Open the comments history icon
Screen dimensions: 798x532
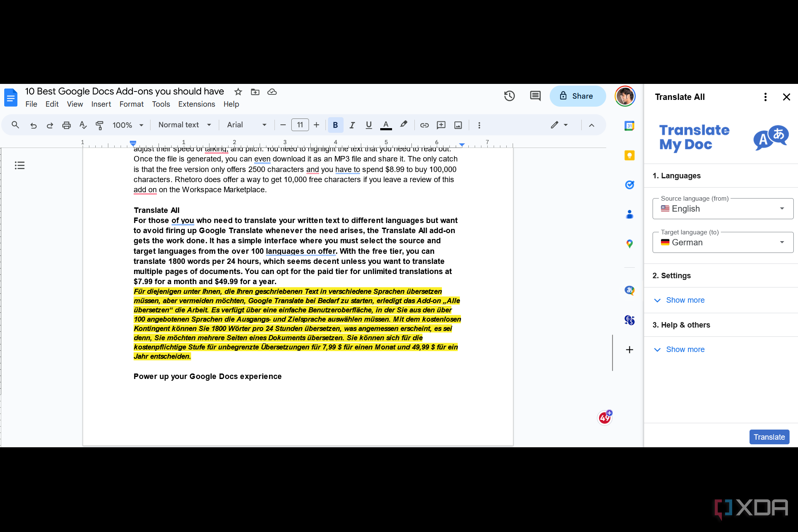535,96
